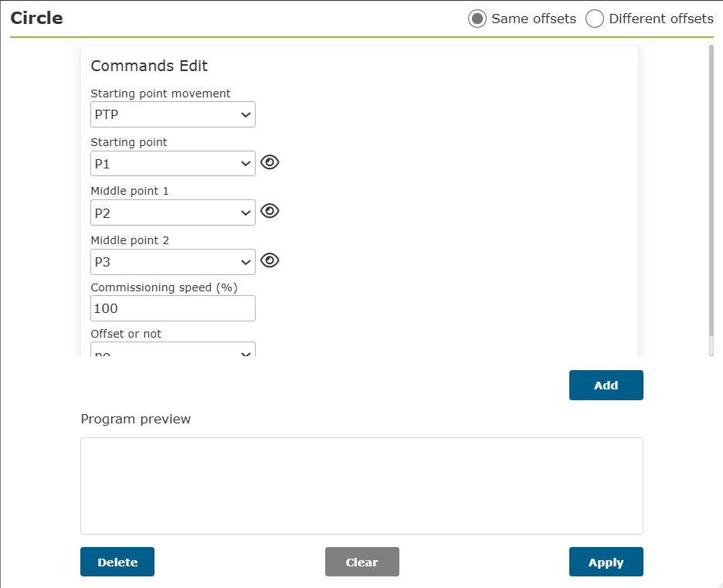Viewport: 723px width, 588px height.
Task: Click inside the Program preview box
Action: pos(362,486)
